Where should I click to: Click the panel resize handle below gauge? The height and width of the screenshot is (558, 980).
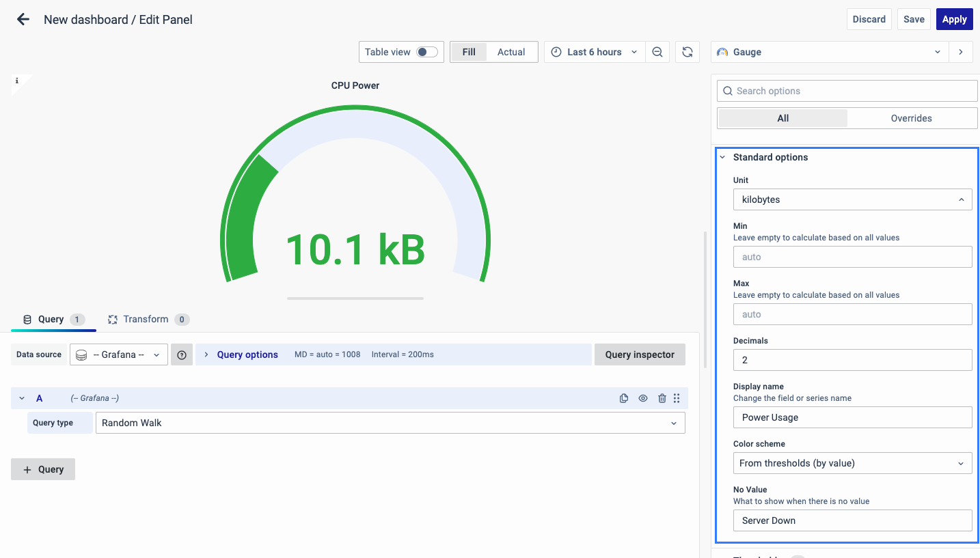tap(355, 298)
